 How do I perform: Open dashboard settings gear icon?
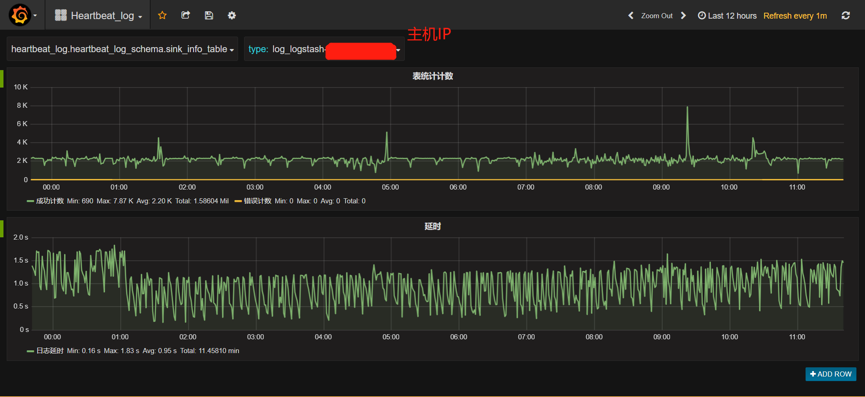[x=232, y=15]
